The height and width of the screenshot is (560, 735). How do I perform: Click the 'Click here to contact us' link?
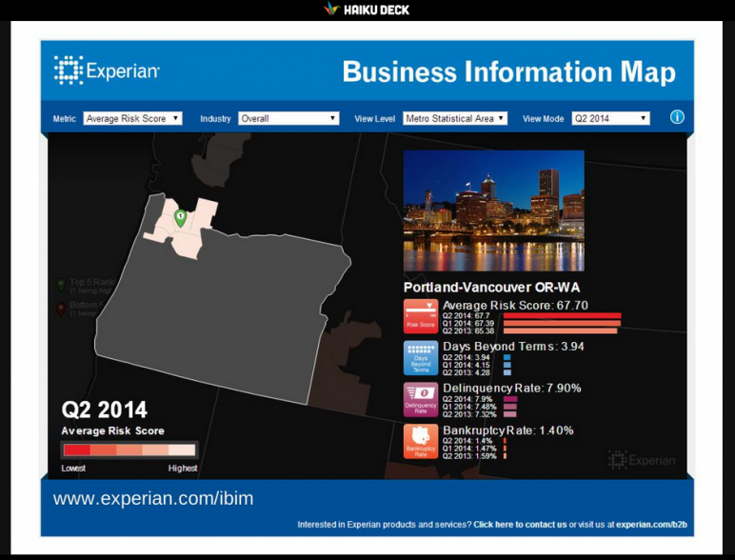(520, 525)
